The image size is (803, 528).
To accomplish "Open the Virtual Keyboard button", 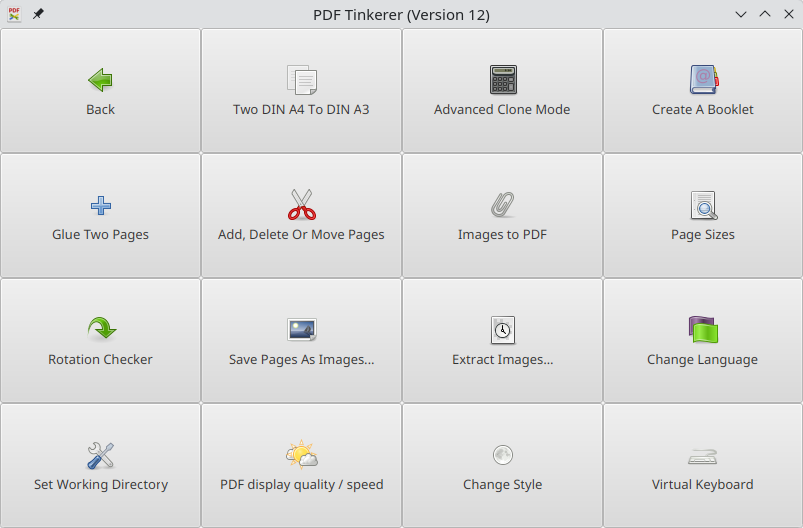I will [x=703, y=466].
